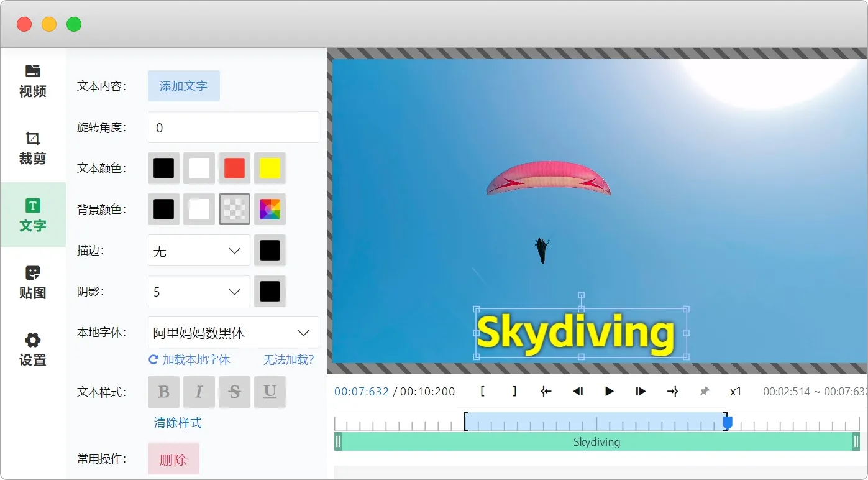This screenshot has height=480, width=868.
Task: Click the pin icon in playback bar
Action: [x=704, y=391]
